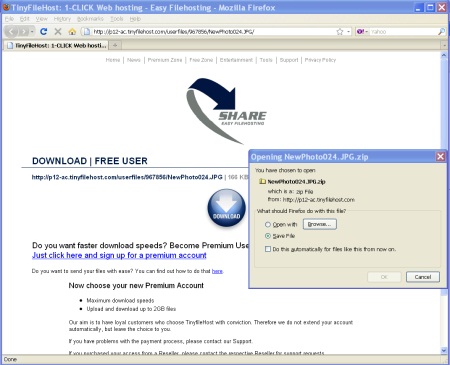450x365 pixels.
Task: Click the search magnifier icon
Action: (x=441, y=32)
